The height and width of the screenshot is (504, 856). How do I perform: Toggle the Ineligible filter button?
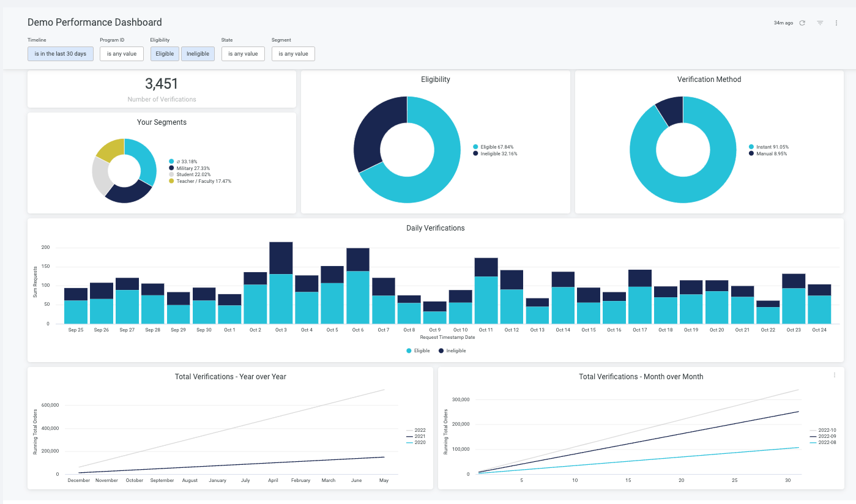[x=198, y=54]
